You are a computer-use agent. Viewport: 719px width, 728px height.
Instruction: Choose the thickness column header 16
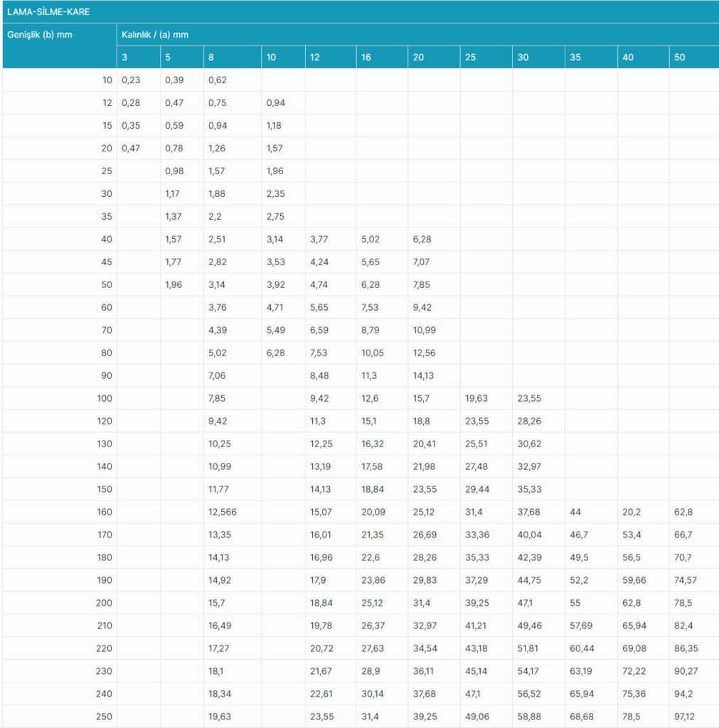point(366,58)
